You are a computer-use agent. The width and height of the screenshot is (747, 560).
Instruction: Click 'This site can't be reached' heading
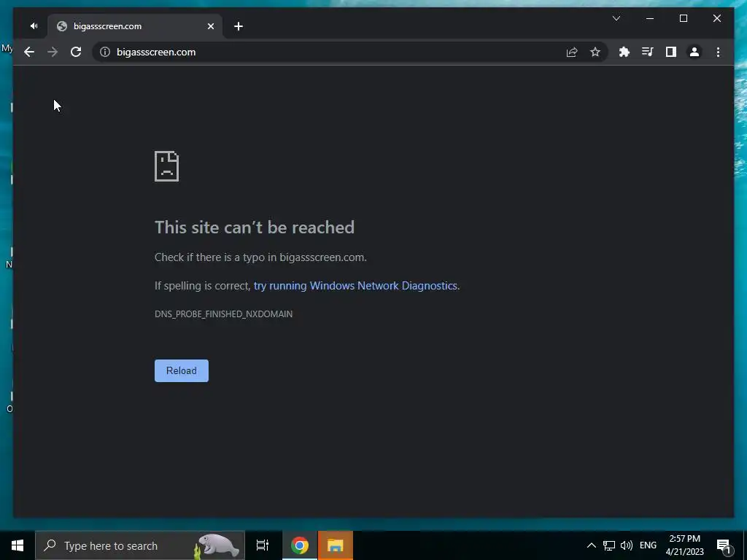click(255, 227)
